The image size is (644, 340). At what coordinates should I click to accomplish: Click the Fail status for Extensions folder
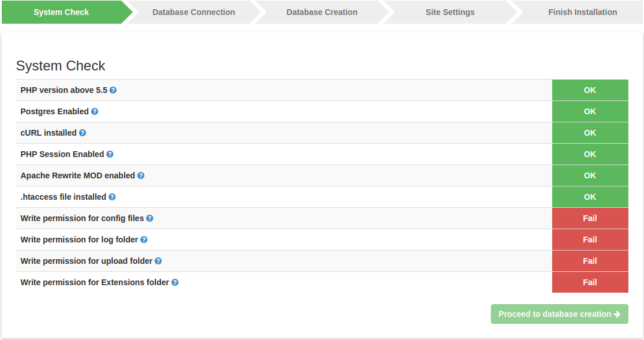(590, 282)
